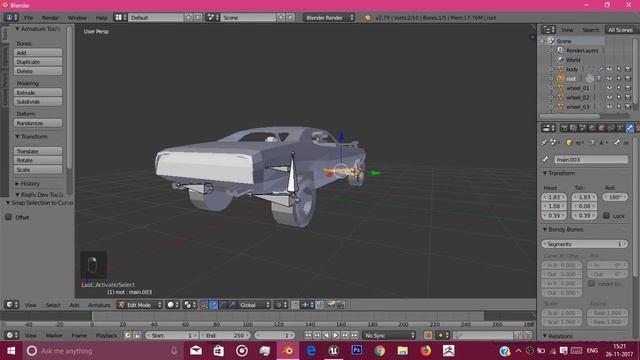640x360 pixels.
Task: Click the Scale button
Action: (38, 169)
